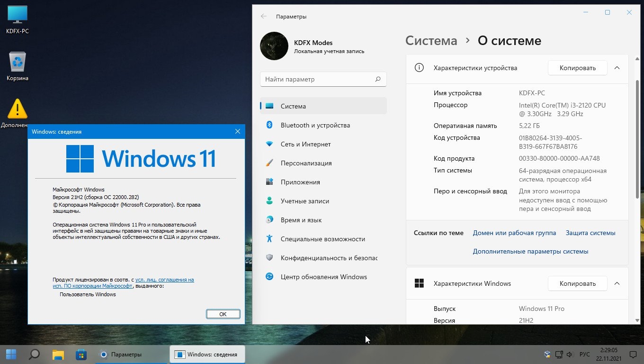Select Специальные возможности menu item
This screenshot has width=644, height=364.
(x=322, y=239)
